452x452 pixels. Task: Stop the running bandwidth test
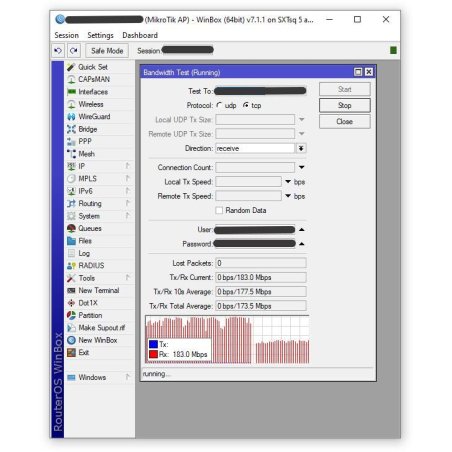345,105
